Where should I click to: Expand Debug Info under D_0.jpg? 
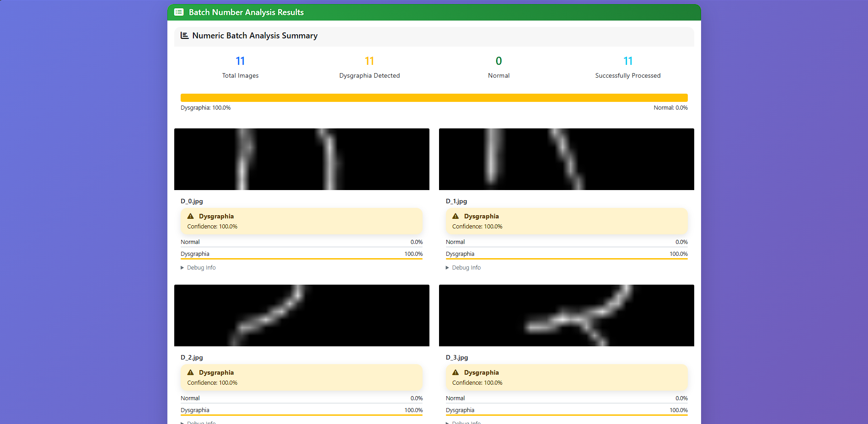[198, 267]
